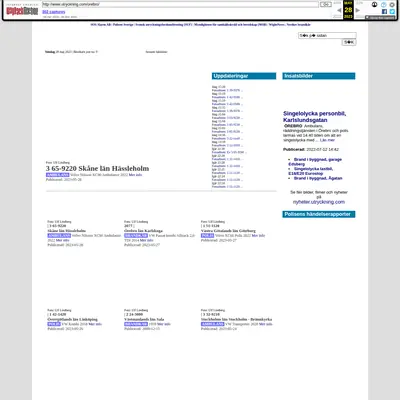The height and width of the screenshot is (400, 400).
Task: Close the Wayback toolbar
Action: 392,4
